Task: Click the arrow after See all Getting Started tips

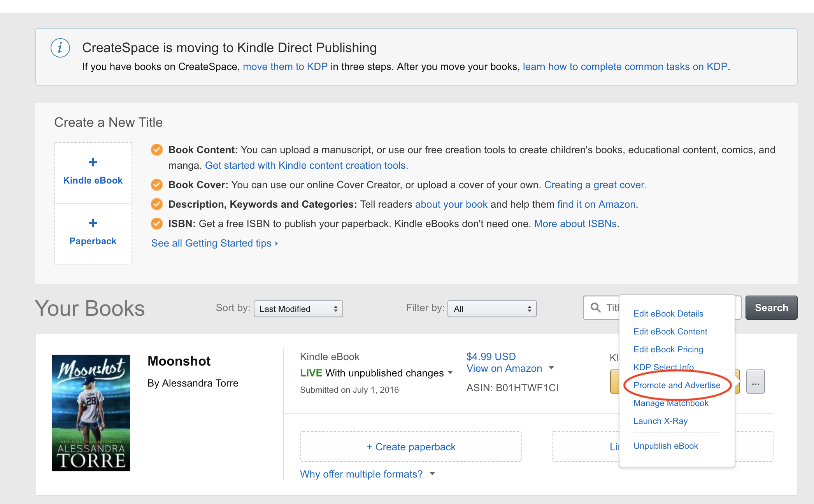Action: (x=277, y=243)
